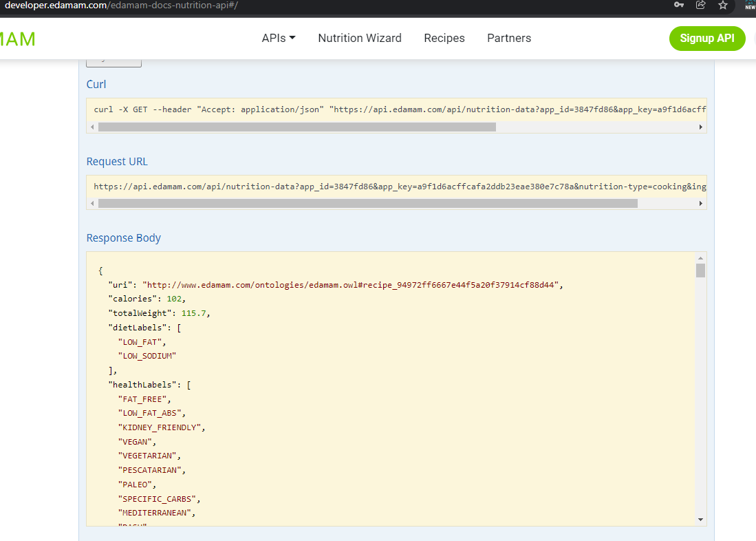Image resolution: width=756 pixels, height=541 pixels.
Task: Click the password key icon in address bar
Action: pyautogui.click(x=679, y=5)
